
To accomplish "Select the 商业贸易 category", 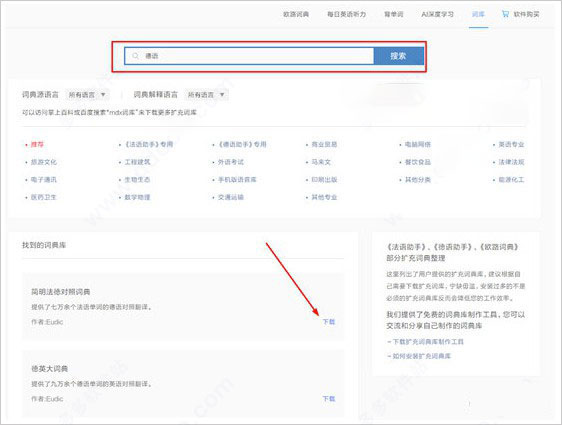I will click(324, 144).
